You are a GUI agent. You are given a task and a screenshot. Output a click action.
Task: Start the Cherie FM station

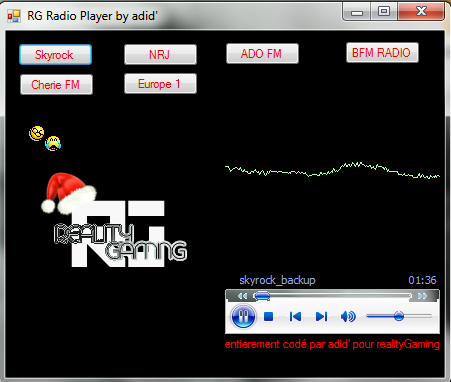(56, 84)
